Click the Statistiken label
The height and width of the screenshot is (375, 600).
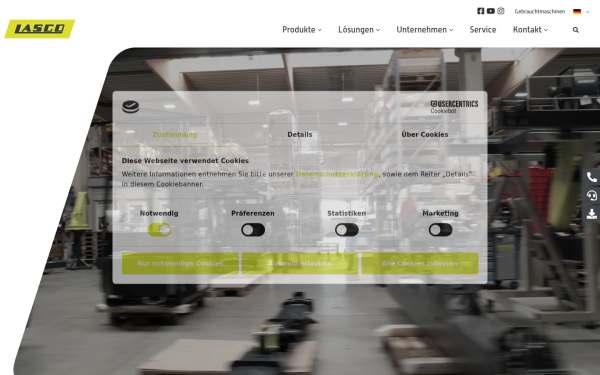click(x=347, y=213)
